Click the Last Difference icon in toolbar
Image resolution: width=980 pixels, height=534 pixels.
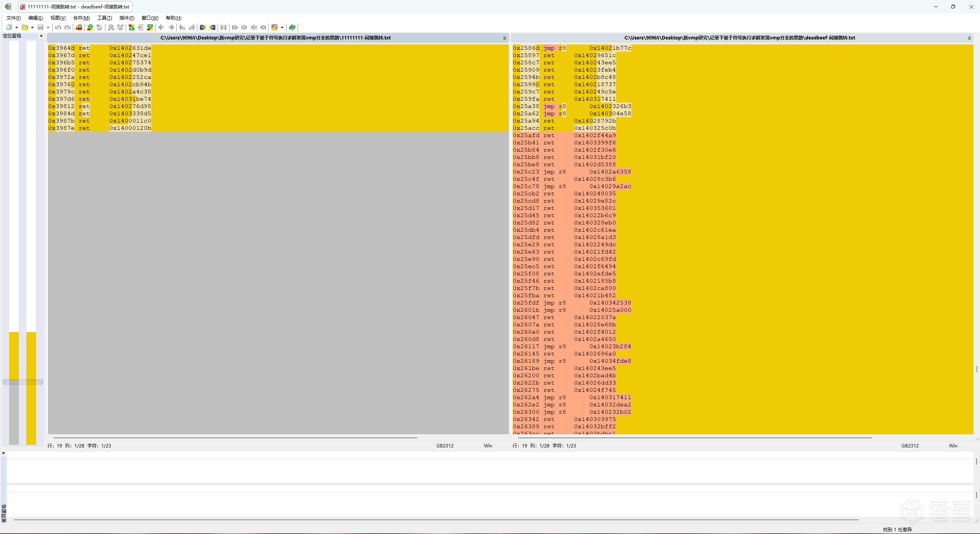tap(150, 27)
